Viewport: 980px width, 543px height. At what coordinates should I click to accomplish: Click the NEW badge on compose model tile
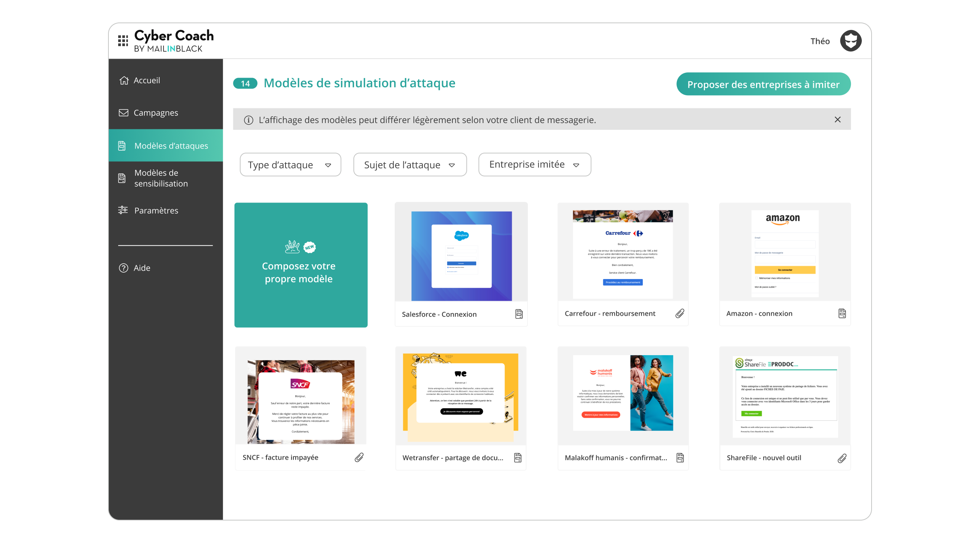[x=309, y=247]
